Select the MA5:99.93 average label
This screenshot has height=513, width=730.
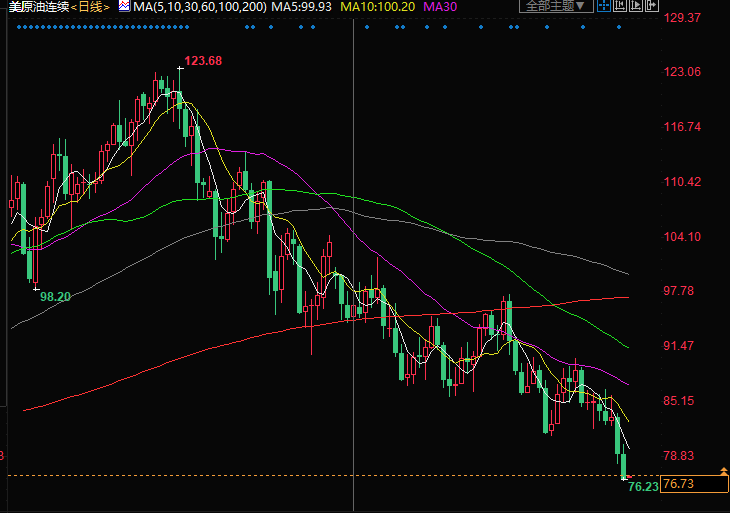[303, 8]
